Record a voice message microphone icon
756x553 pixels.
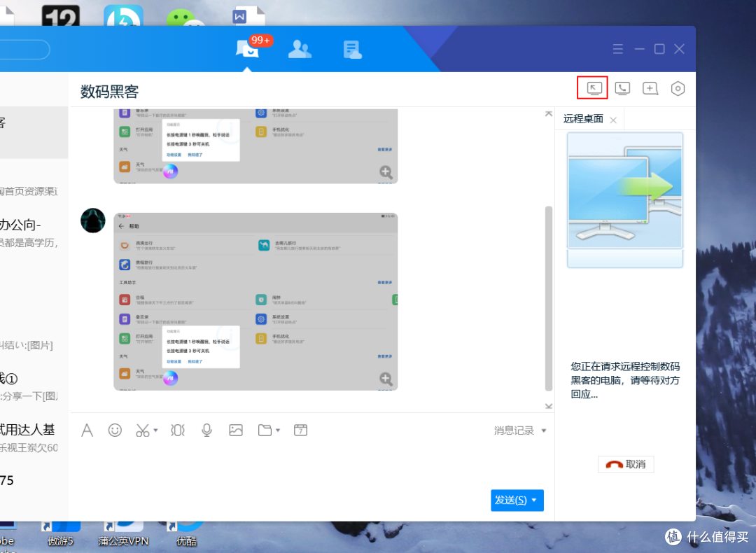206,430
